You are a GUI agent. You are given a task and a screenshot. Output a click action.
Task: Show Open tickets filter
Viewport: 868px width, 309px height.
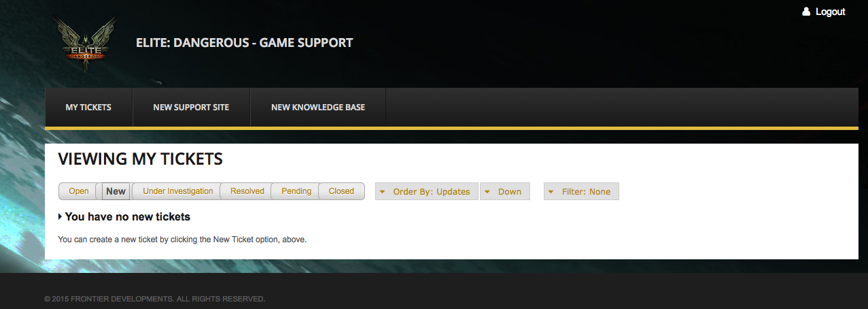point(77,191)
